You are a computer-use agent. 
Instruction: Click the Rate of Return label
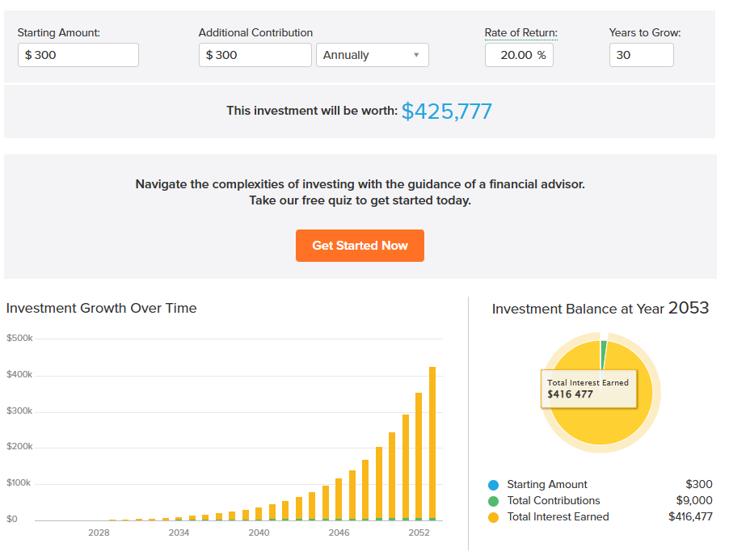(x=520, y=33)
